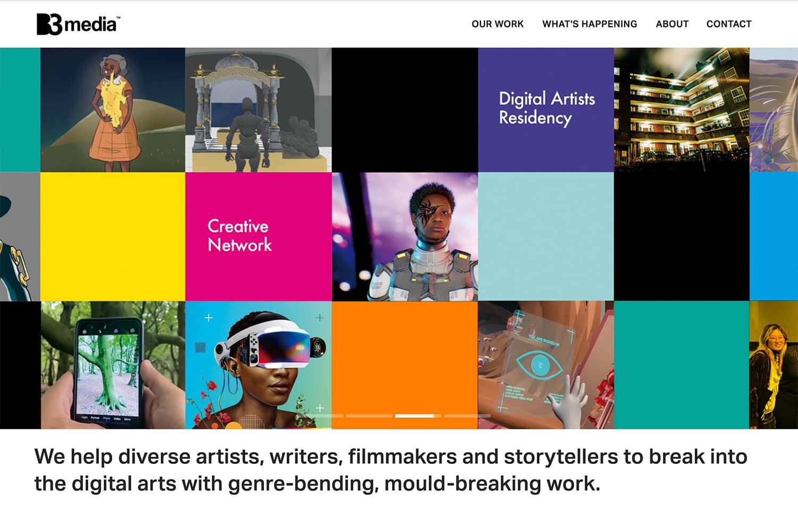Click the orange color tile

405,365
